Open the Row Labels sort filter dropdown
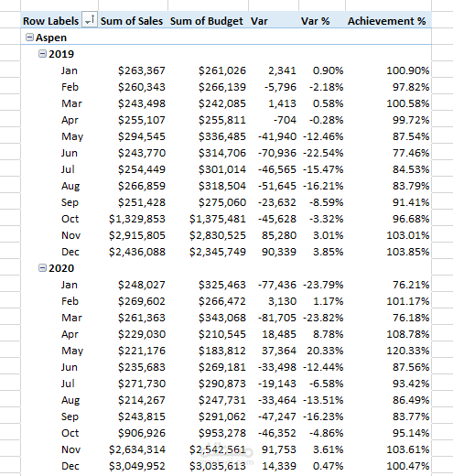 pyautogui.click(x=90, y=20)
